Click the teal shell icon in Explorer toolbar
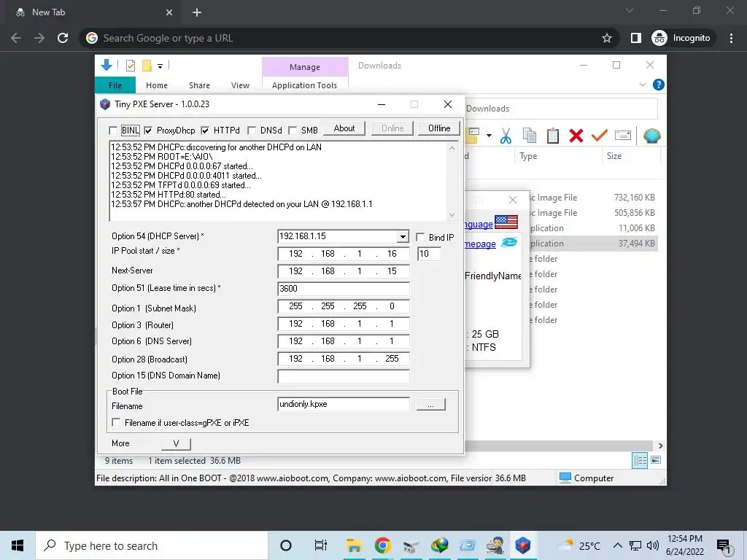This screenshot has width=747, height=560. click(x=651, y=136)
